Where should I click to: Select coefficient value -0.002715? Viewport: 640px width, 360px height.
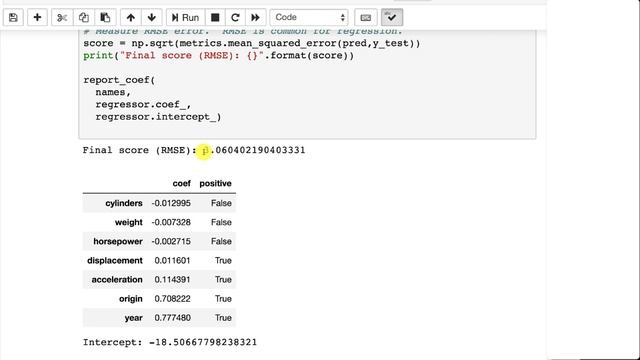(171, 242)
